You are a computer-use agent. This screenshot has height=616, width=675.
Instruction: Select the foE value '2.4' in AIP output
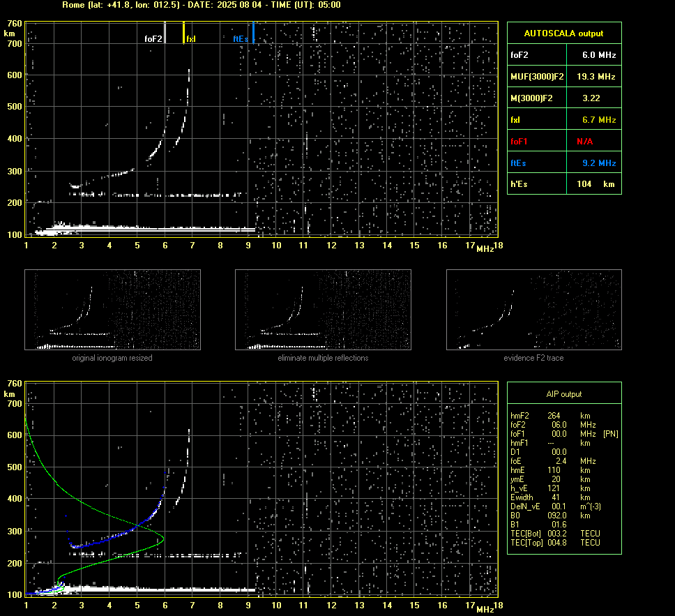[561, 461]
